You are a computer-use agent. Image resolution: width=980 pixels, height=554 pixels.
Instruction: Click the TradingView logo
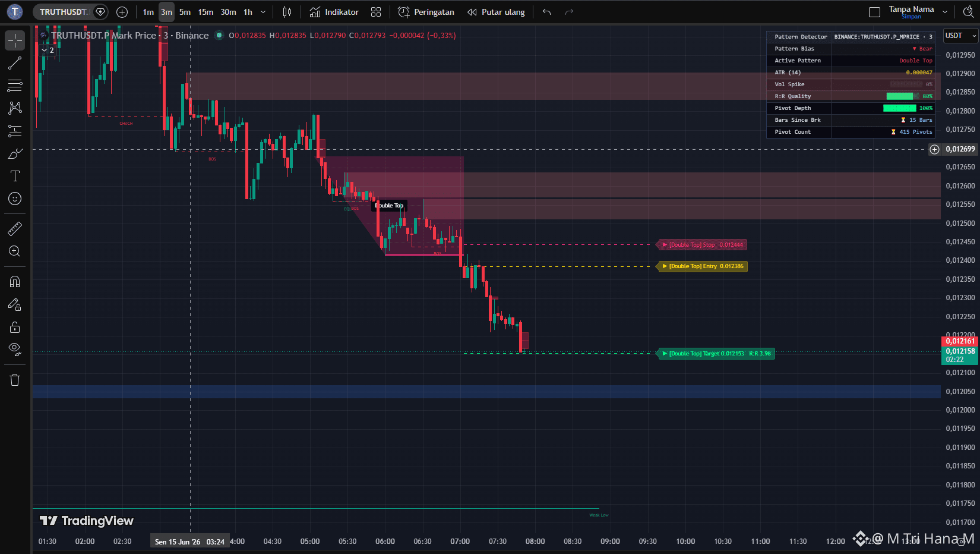[87, 521]
